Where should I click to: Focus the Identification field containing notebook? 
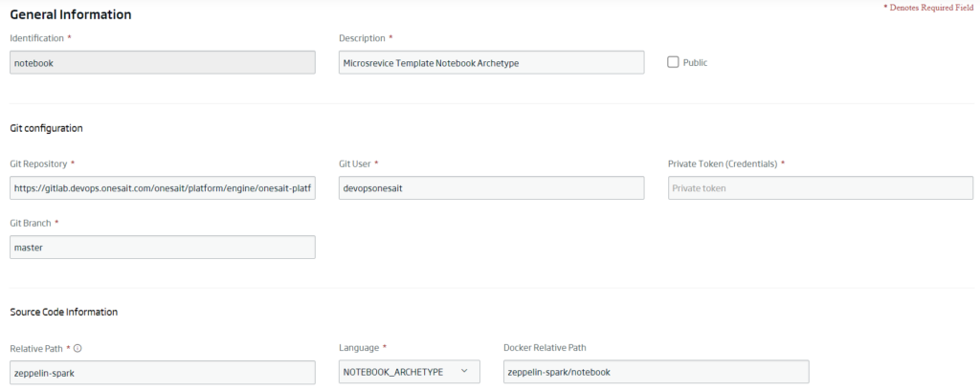[163, 62]
